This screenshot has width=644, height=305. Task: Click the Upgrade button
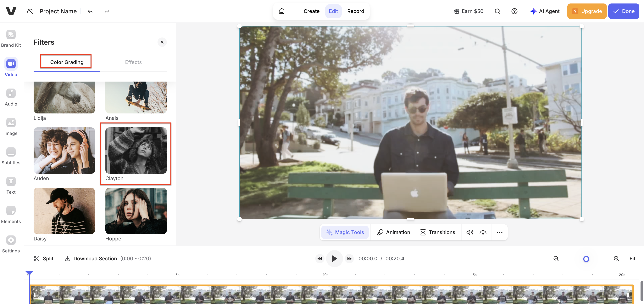point(587,11)
